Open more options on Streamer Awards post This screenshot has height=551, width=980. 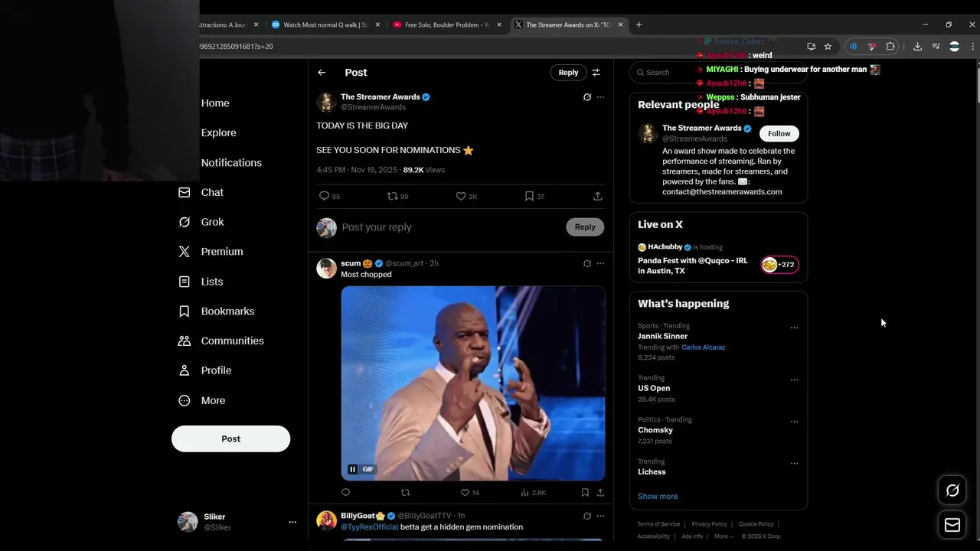click(x=600, y=97)
